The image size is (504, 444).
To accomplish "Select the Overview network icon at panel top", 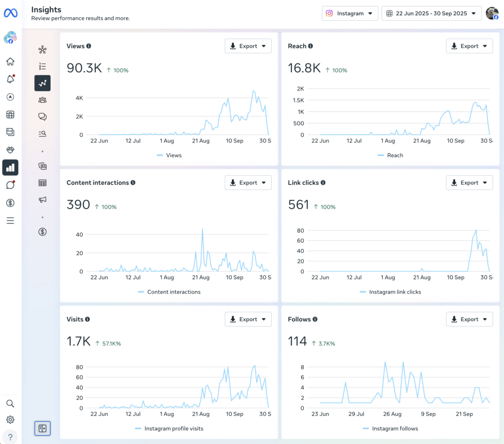I will [x=42, y=49].
